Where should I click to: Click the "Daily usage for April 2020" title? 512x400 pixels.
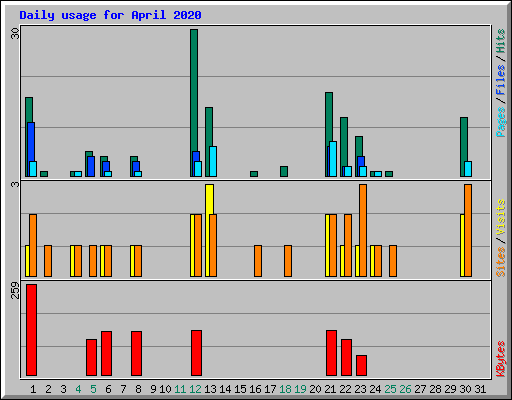pos(110,15)
